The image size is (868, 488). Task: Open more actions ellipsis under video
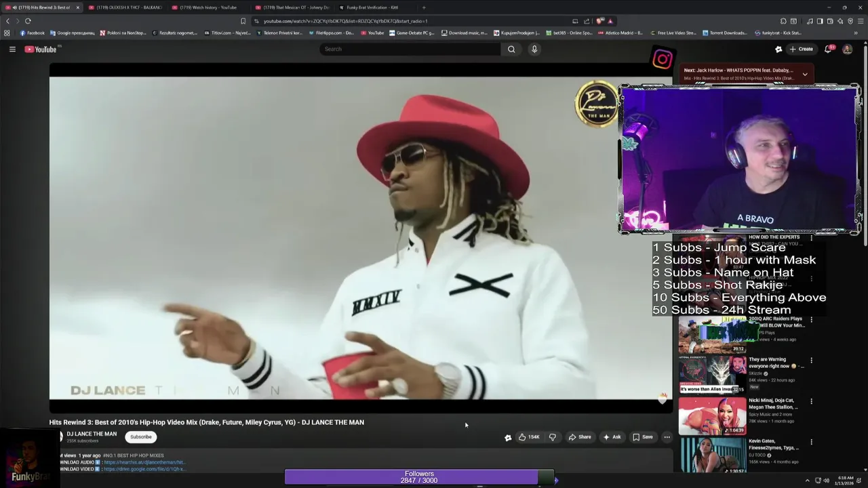667,437
